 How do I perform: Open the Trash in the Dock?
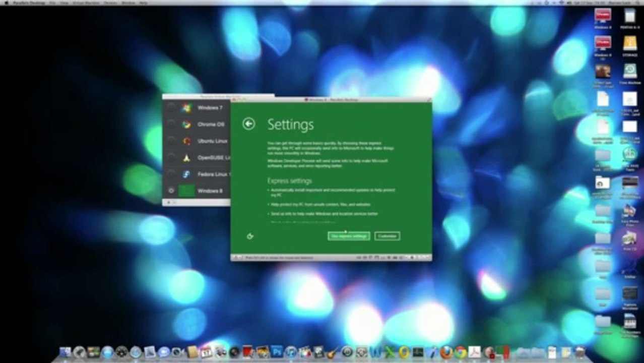click(579, 352)
